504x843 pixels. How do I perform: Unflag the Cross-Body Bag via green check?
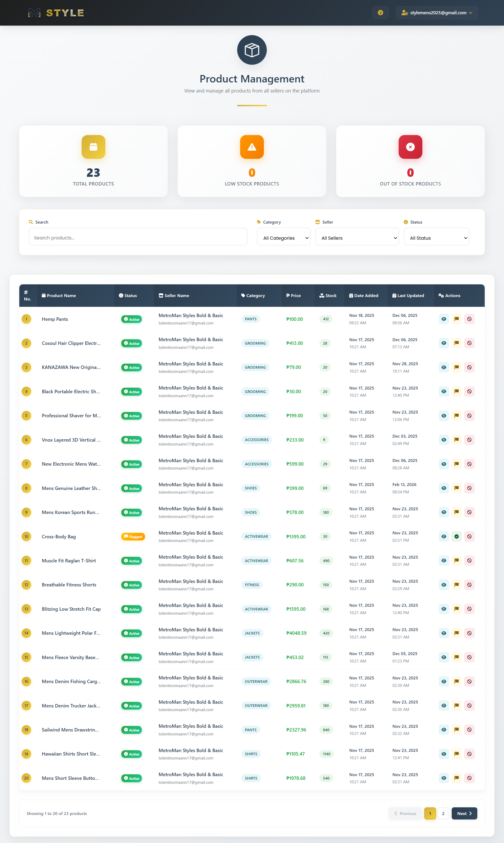pos(456,536)
